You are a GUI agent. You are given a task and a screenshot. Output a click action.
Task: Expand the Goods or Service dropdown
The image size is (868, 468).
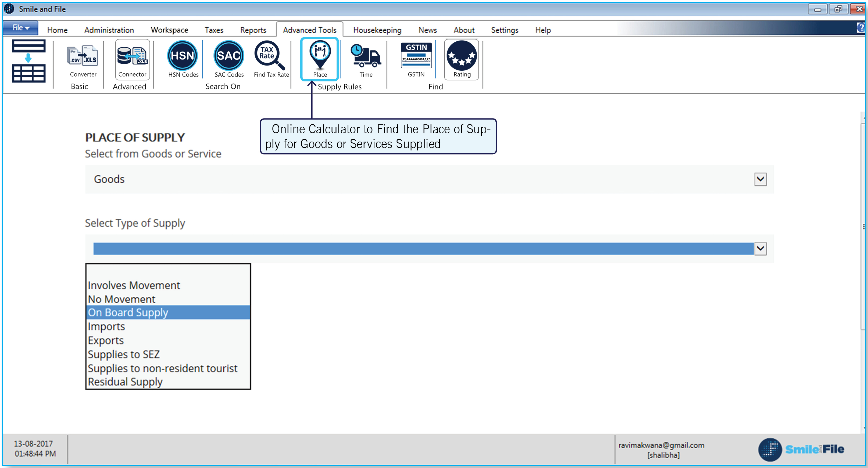(x=760, y=179)
